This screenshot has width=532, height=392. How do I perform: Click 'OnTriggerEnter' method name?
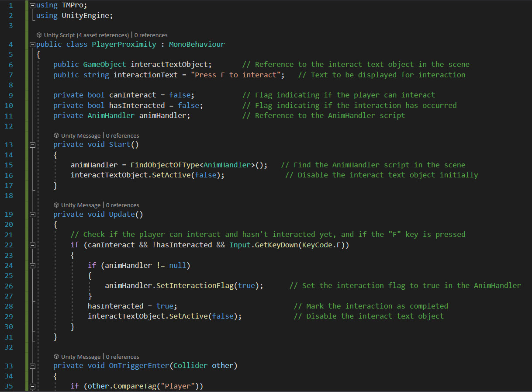click(139, 365)
